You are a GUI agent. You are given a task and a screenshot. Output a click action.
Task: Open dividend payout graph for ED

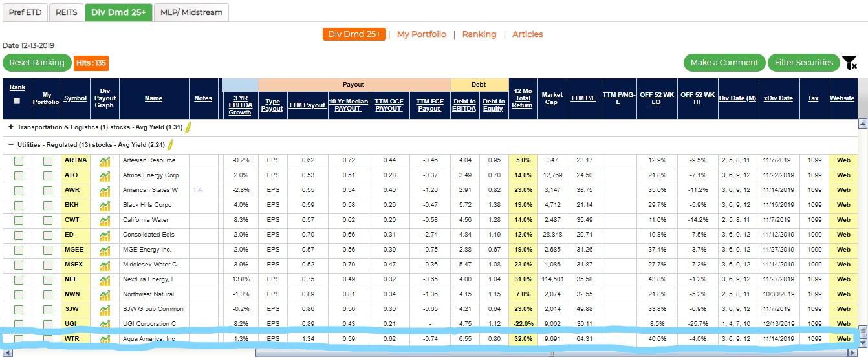pos(105,235)
